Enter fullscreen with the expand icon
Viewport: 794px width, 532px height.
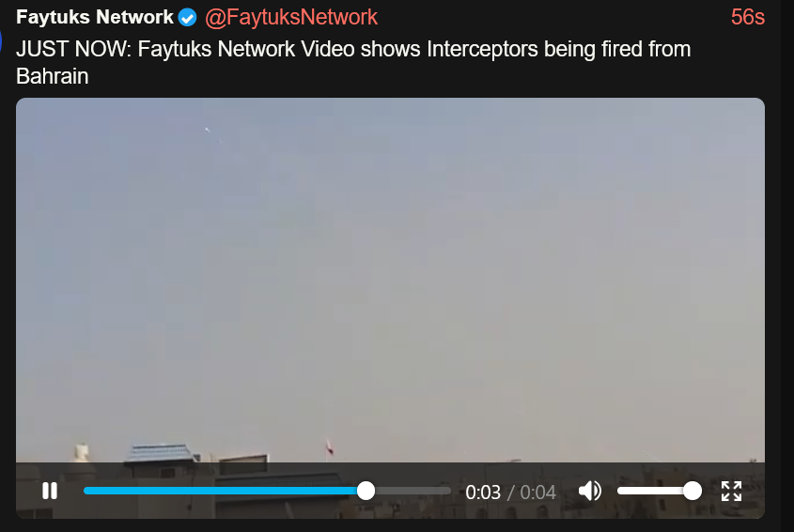731,491
